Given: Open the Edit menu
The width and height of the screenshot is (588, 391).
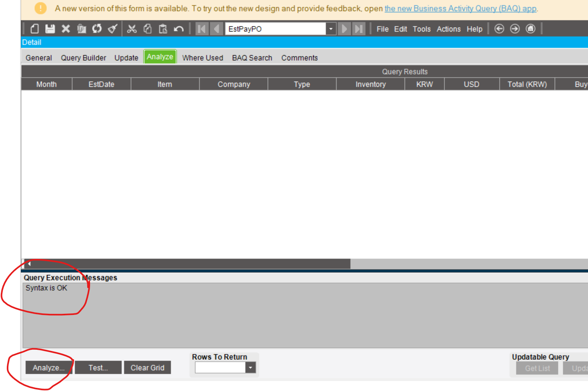Looking at the screenshot, I should tap(400, 29).
